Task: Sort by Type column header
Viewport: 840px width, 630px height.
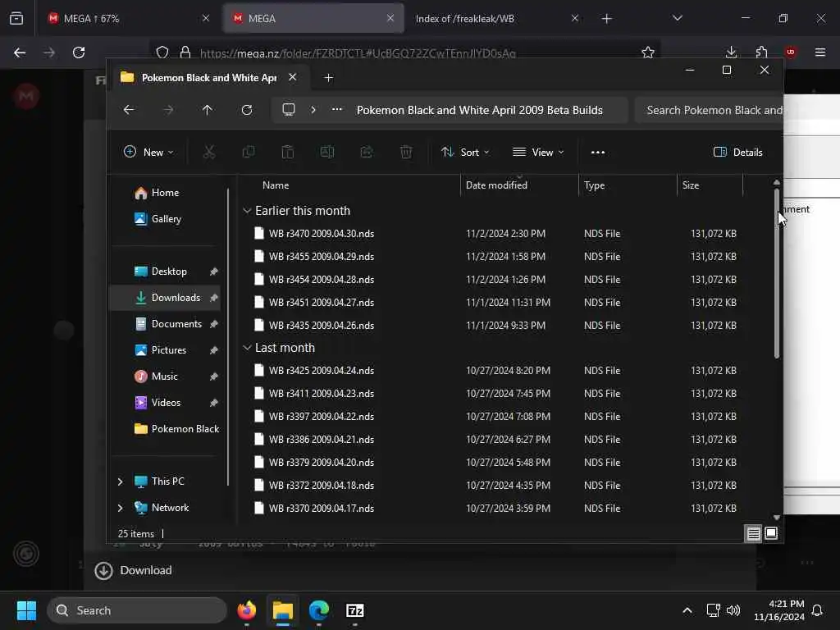Action: click(x=595, y=185)
